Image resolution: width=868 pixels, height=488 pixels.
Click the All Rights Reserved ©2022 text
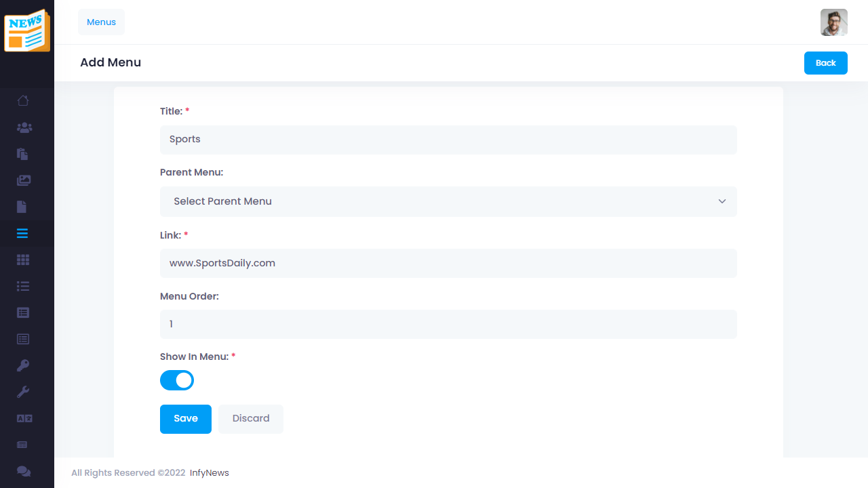128,473
